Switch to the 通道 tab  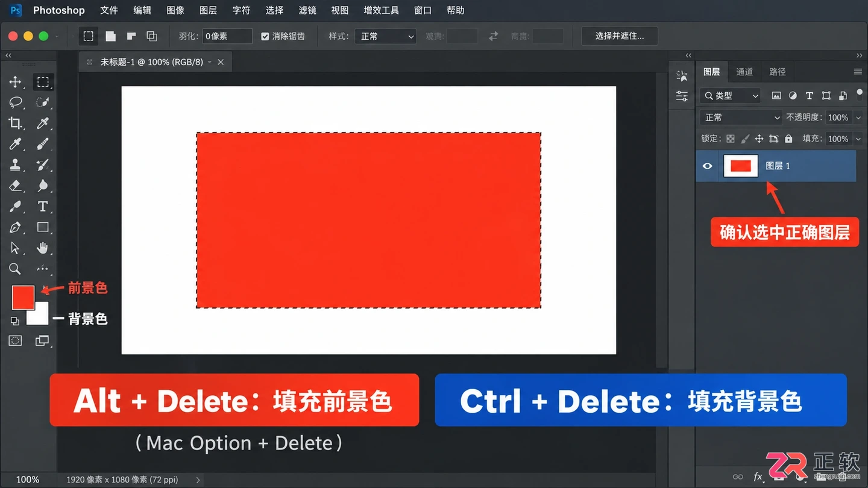coord(744,72)
